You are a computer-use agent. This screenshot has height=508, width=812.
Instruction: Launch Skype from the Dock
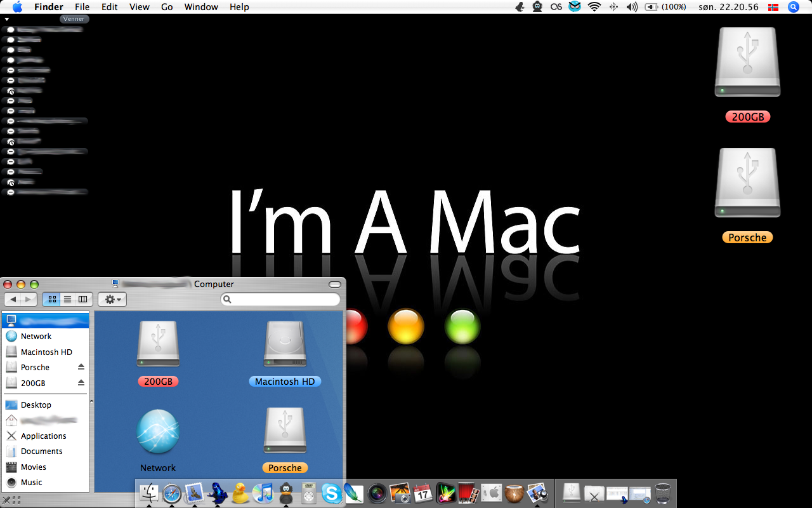[x=331, y=493]
